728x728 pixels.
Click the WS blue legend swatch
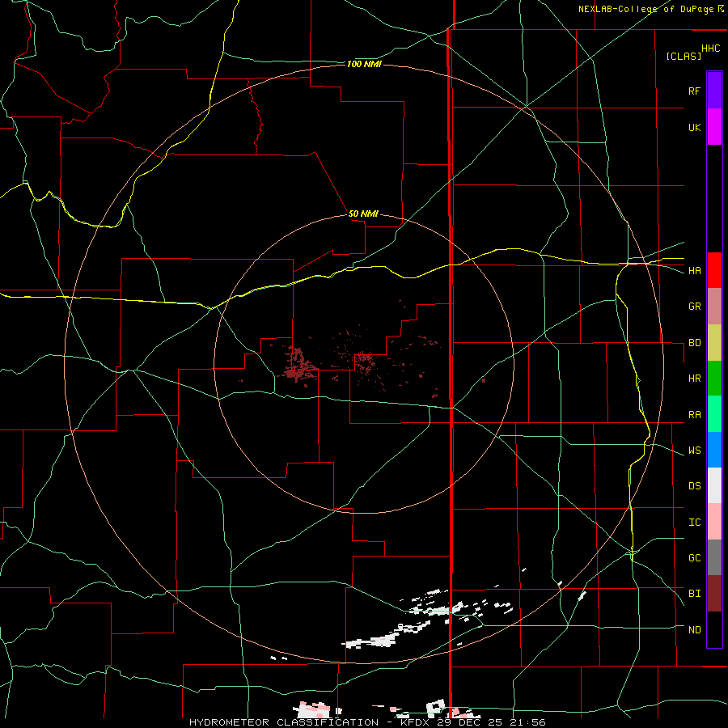tap(714, 450)
